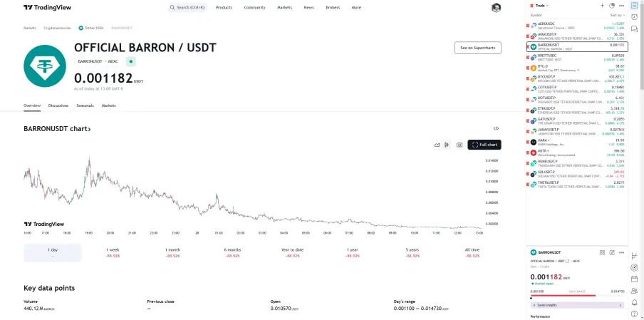644x320 pixels.
Task: Select the Overview tab
Action: pyautogui.click(x=32, y=105)
